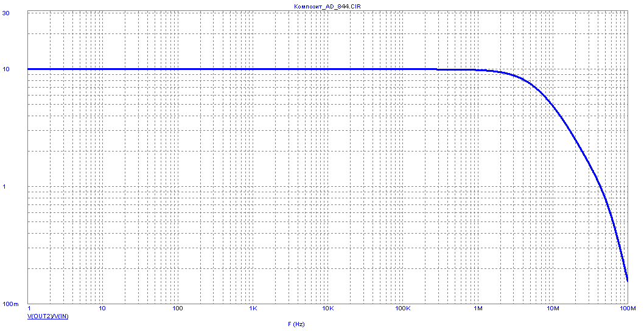Screen dimensions: 644x331
Task: Click the plot title Композит_AD_844.CIR
Action: pyautogui.click(x=327, y=7)
